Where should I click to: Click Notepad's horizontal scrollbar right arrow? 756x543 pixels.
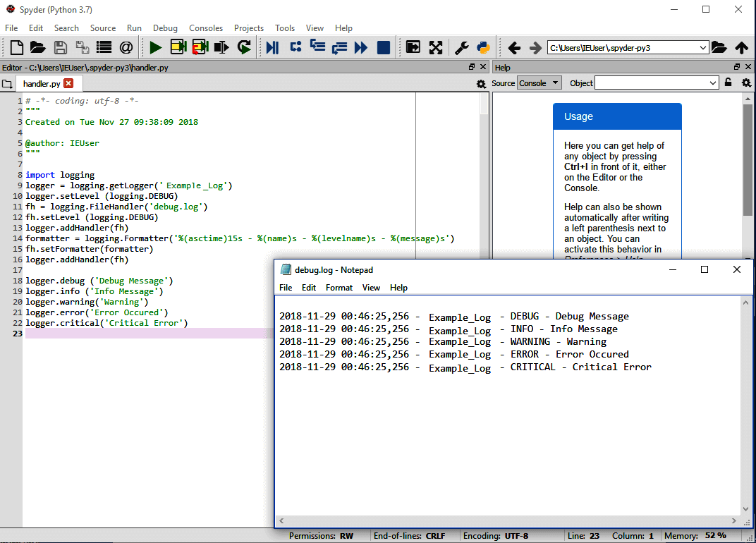pyautogui.click(x=734, y=521)
